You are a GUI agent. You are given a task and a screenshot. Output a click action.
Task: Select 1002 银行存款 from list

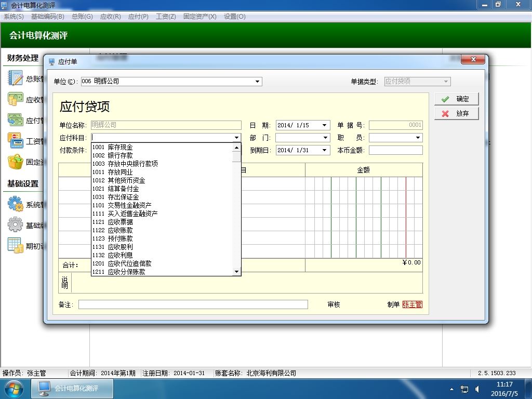coord(162,155)
